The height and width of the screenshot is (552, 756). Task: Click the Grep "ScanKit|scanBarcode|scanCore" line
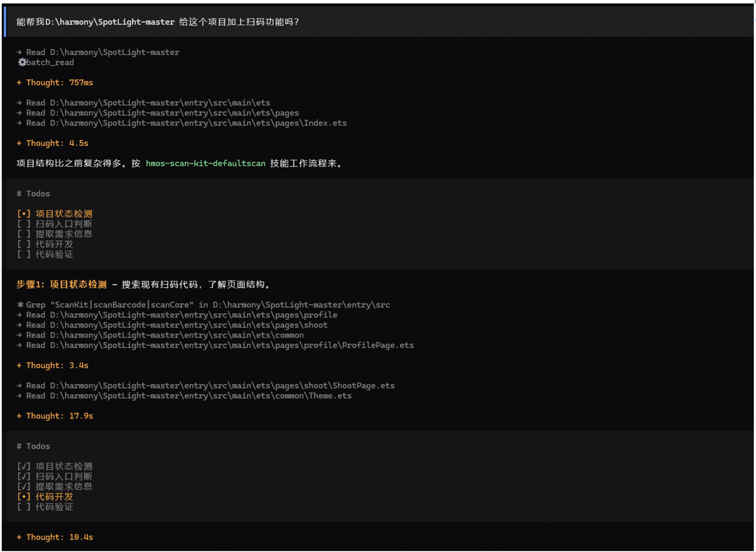203,305
